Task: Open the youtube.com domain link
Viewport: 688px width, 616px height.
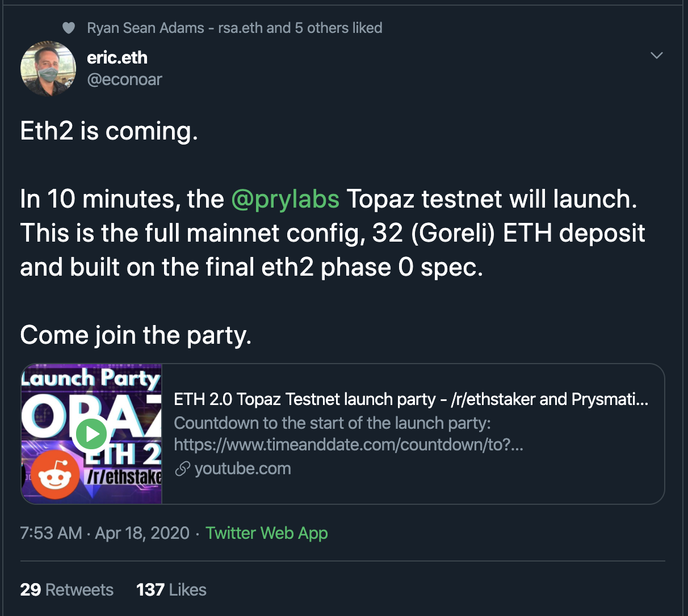Action: point(242,469)
